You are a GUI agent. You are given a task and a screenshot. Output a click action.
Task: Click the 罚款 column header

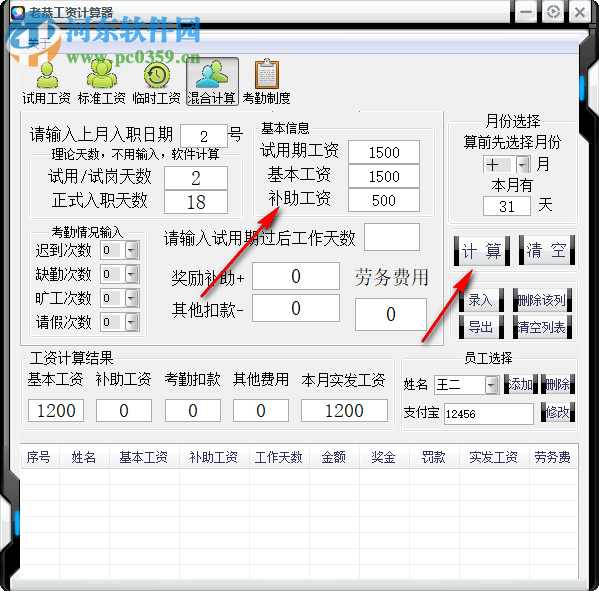434,457
